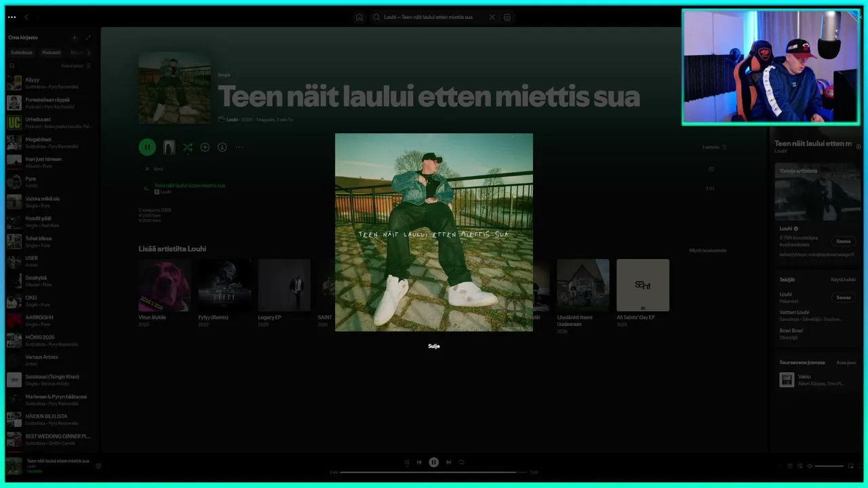Skip to previous track in the player bar
Image resolution: width=868 pixels, height=488 pixels.
pos(419,462)
